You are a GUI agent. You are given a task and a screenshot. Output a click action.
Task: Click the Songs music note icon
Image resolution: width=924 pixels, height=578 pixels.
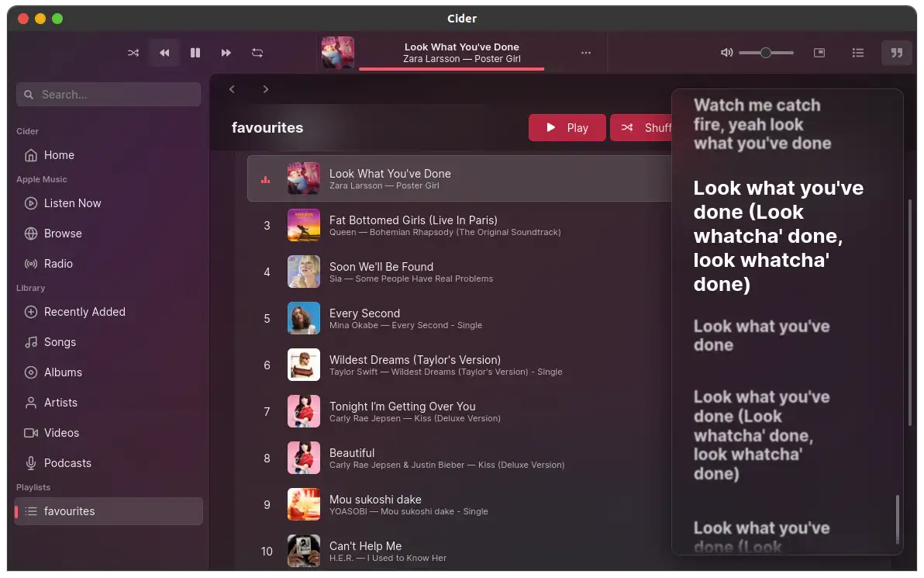[x=31, y=342]
